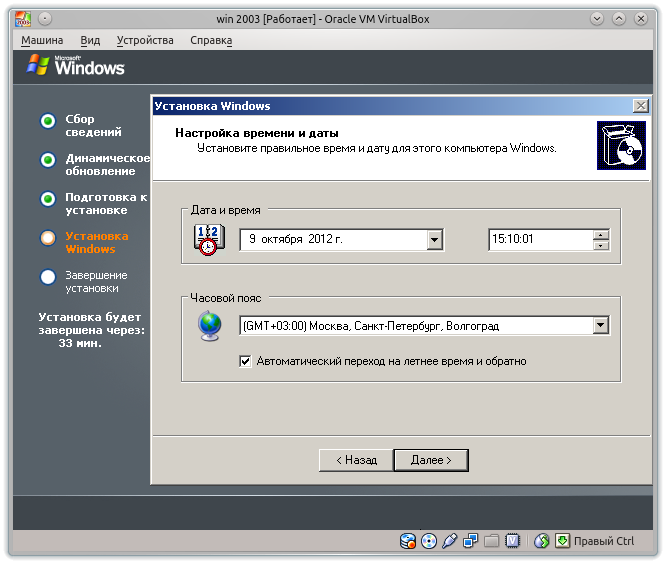
Task: Open the Справка menu
Action: (211, 40)
